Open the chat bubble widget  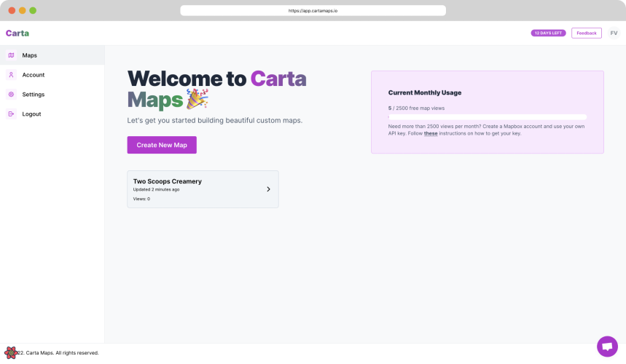coord(607,347)
